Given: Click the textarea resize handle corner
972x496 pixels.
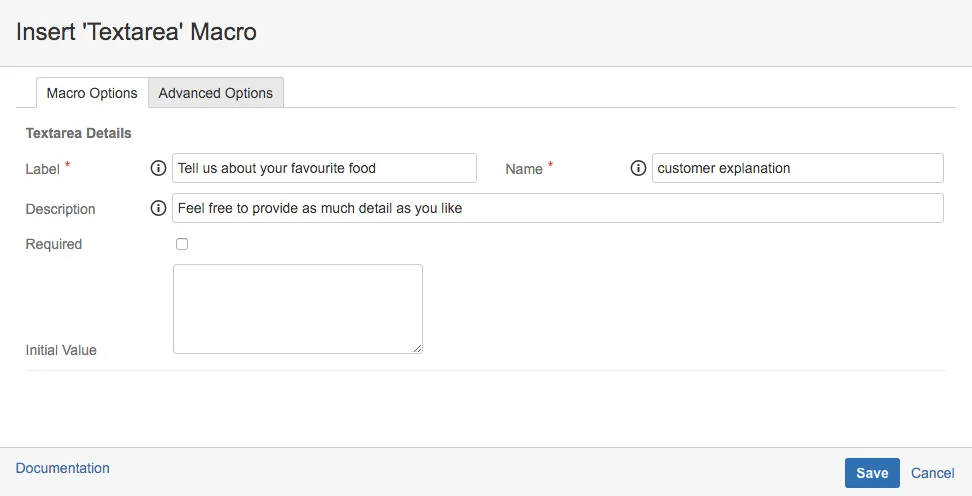Looking at the screenshot, I should 418,348.
